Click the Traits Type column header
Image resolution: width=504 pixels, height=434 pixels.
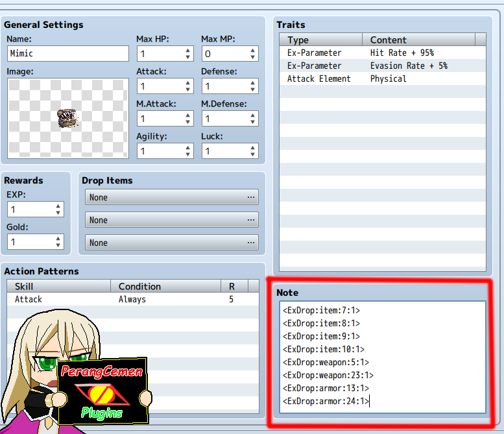tap(321, 40)
